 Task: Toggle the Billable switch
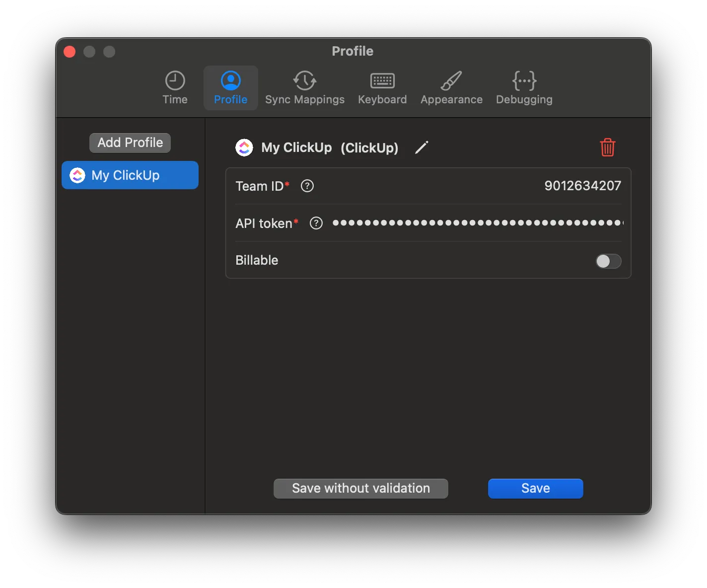tap(608, 261)
